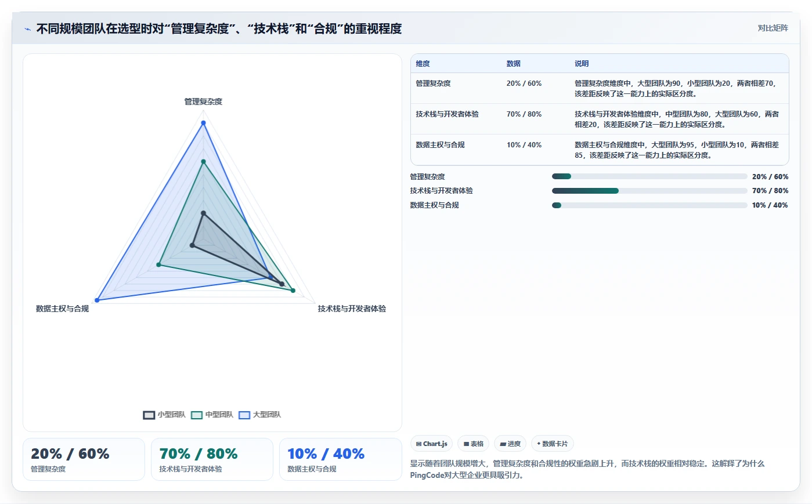Click the 数据主权与合规 progress bar
This screenshot has height=504, width=812.
pyautogui.click(x=649, y=205)
